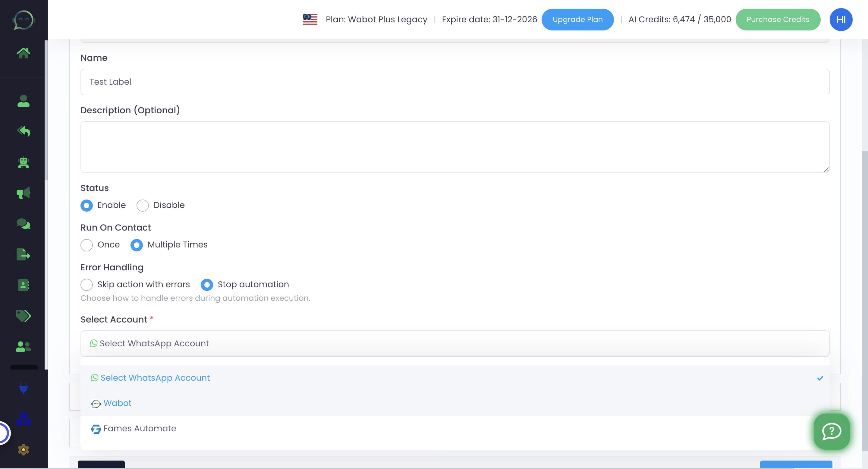Enable the Disable status option
Viewport: 868px width, 469px height.
143,205
